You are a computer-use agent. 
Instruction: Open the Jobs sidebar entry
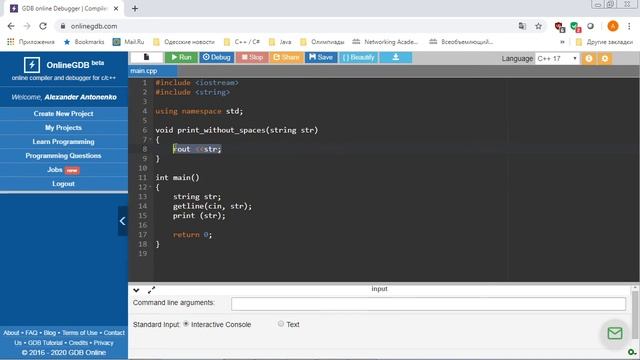click(64, 170)
